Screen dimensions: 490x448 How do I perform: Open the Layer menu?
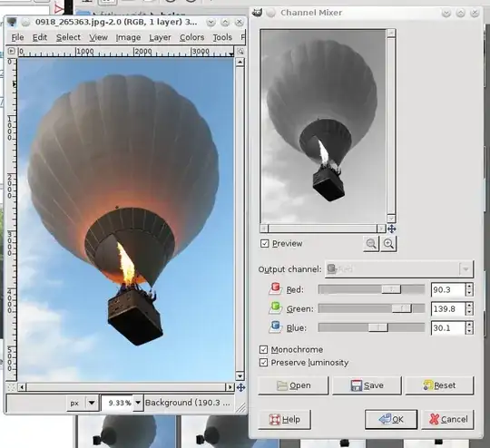click(x=160, y=37)
